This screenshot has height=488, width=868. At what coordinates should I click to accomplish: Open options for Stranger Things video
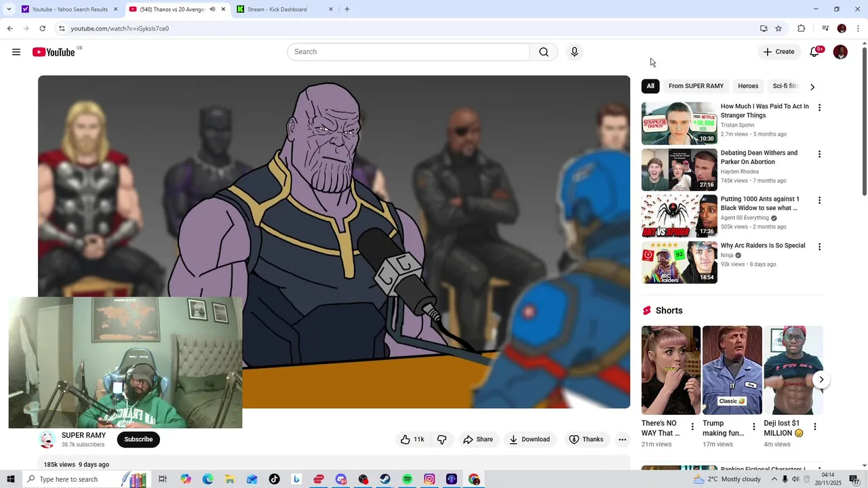819,108
